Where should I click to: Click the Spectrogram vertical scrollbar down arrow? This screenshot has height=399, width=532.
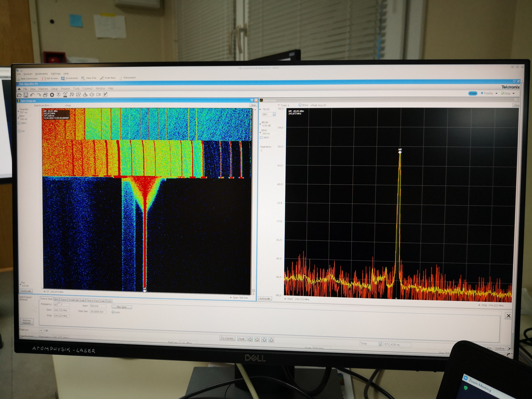(x=253, y=294)
